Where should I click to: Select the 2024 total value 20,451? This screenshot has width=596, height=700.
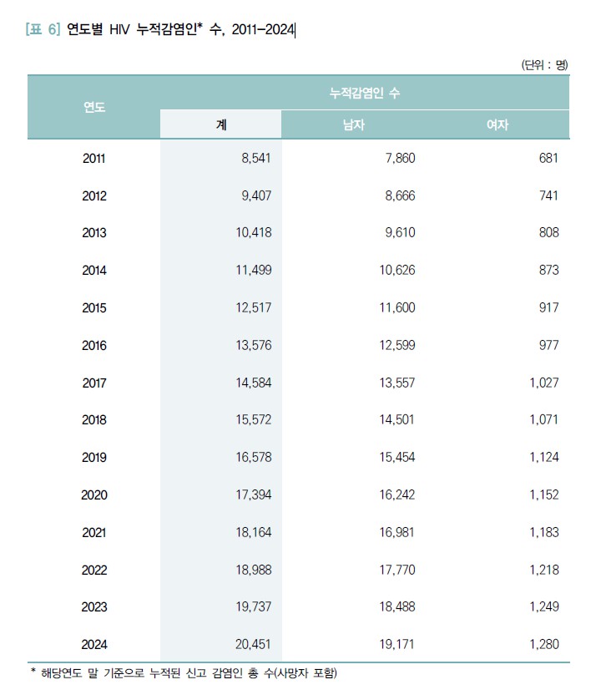(x=252, y=644)
